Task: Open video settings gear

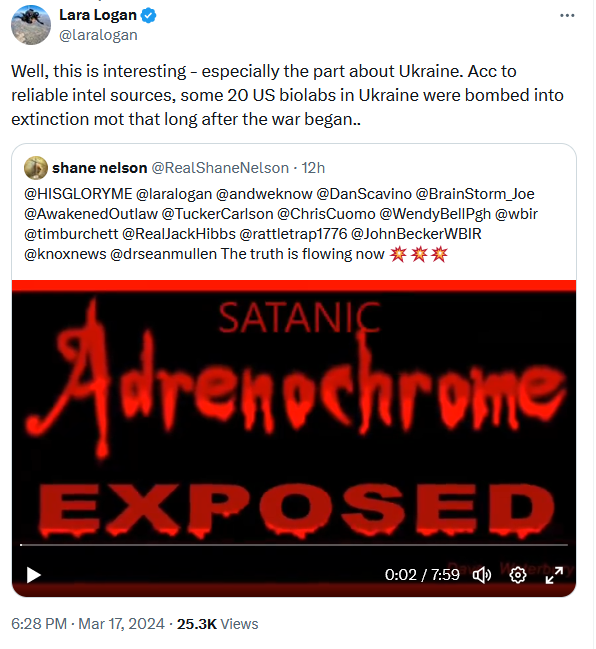Action: [x=517, y=575]
